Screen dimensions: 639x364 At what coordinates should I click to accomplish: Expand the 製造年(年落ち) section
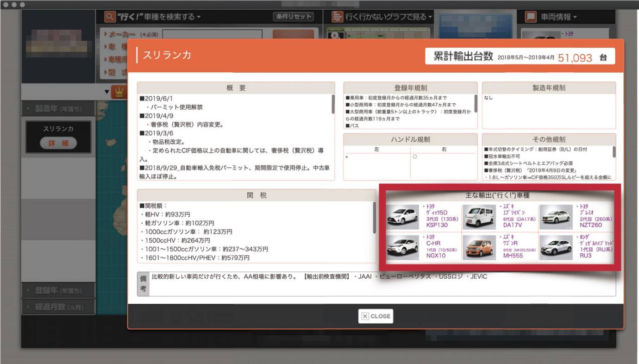[x=58, y=109]
